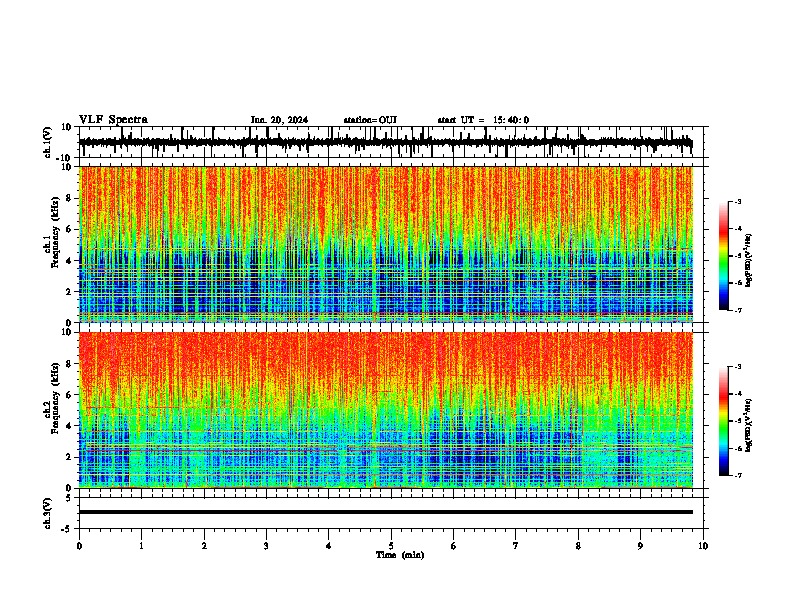Click tick label "2" on the time axis

point(204,546)
